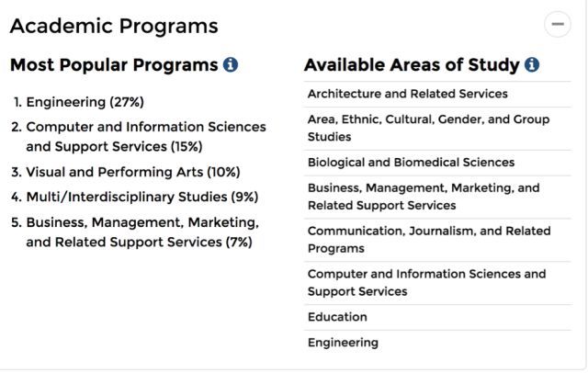The height and width of the screenshot is (373, 588).
Task: Click Computer and Information Sciences (15%) entry
Action: 145,136
